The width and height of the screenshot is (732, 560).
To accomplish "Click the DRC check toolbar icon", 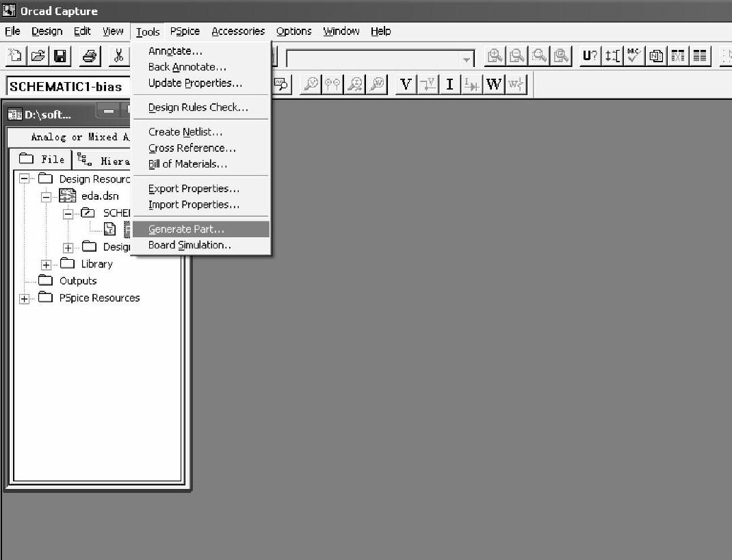I will point(634,56).
